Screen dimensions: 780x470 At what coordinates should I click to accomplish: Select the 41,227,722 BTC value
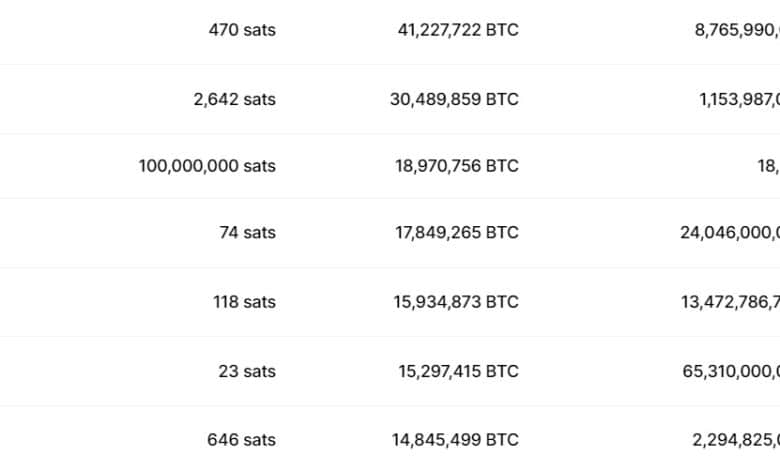click(x=458, y=30)
